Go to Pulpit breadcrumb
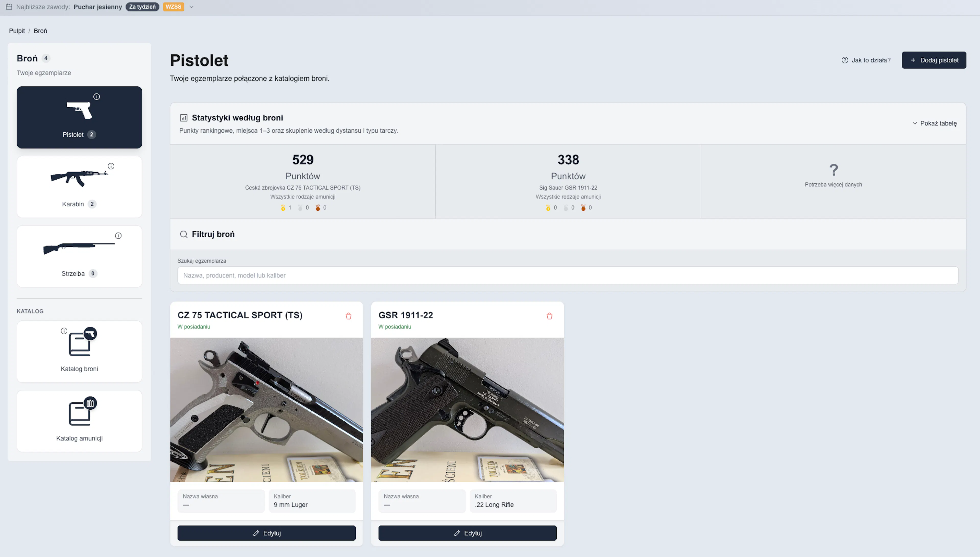The image size is (980, 557). point(17,31)
